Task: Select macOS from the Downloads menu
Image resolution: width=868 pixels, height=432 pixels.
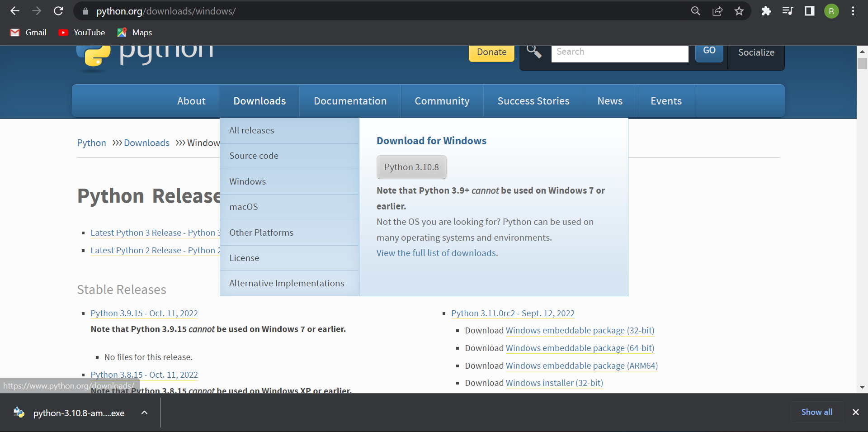Action: (244, 207)
